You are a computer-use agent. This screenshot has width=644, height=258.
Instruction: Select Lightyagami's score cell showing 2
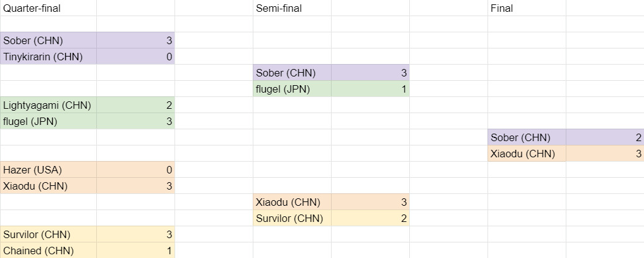(135, 105)
